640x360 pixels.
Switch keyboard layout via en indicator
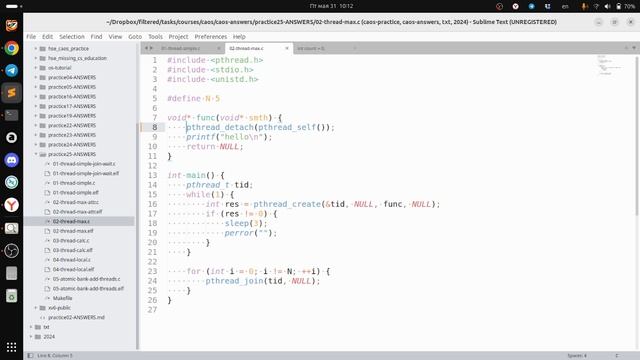565,6
